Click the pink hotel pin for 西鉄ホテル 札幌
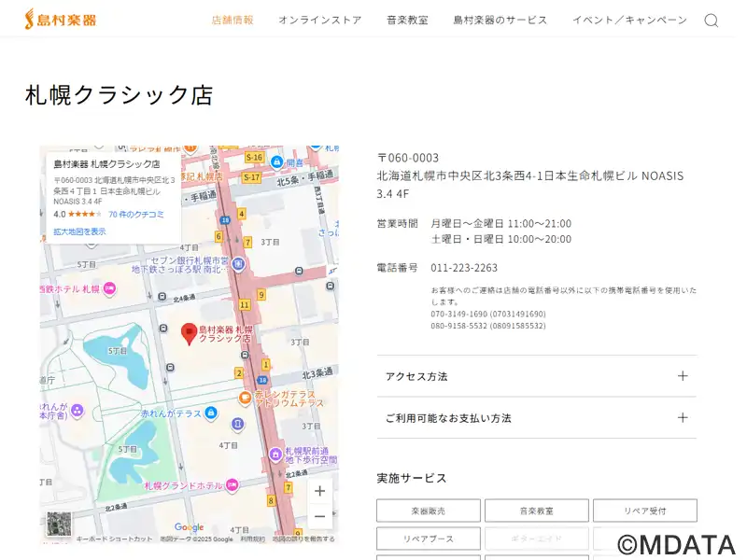 (109, 289)
